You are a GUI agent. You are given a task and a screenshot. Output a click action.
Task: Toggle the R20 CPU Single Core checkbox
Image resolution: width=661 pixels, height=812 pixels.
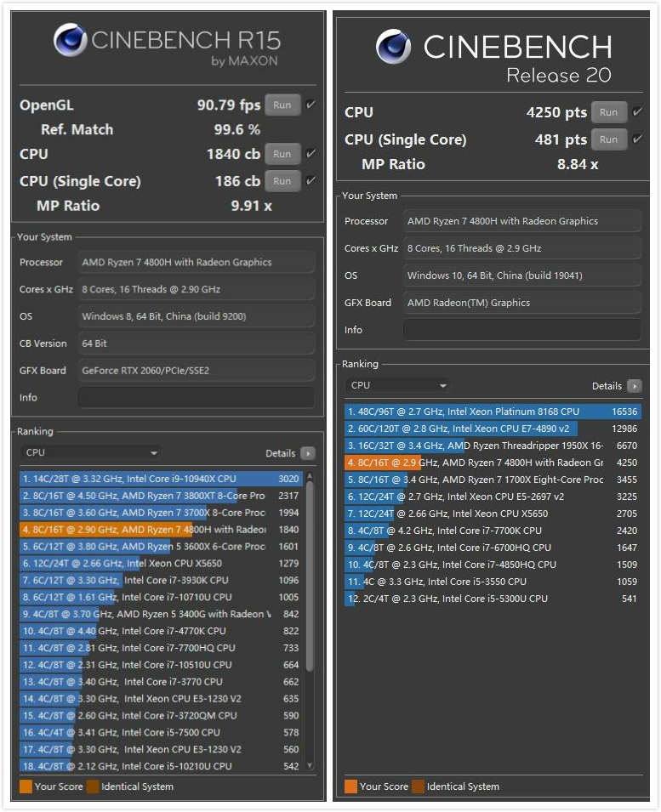pos(637,139)
